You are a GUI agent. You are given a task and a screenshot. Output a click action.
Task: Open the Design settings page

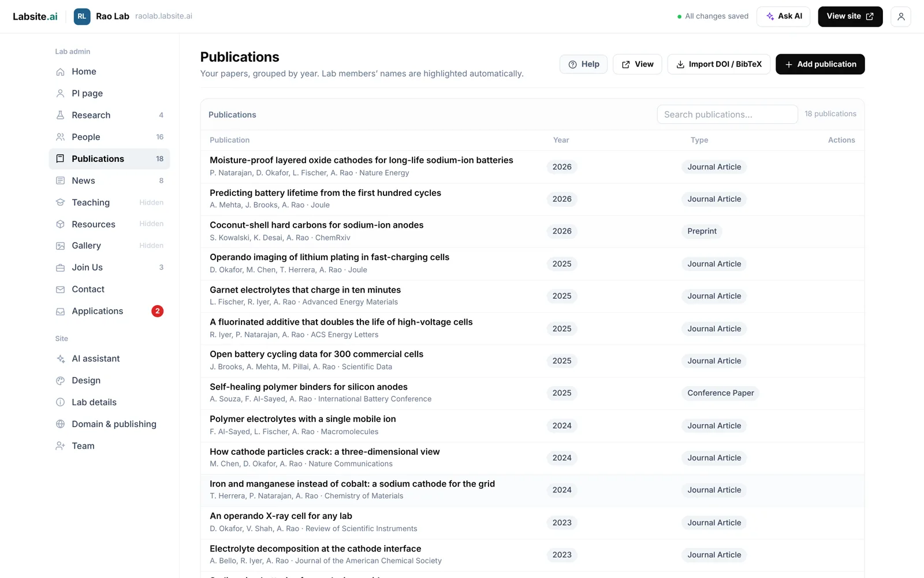tap(109, 380)
